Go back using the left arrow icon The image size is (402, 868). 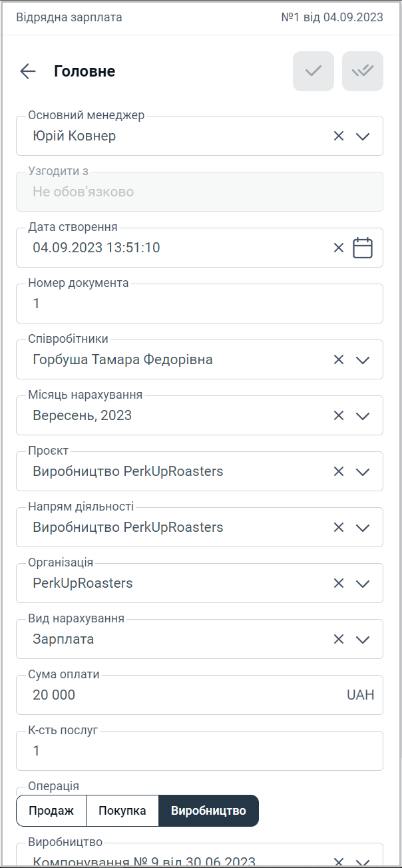click(28, 71)
